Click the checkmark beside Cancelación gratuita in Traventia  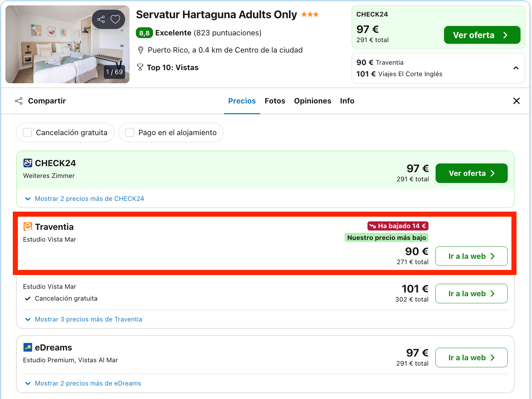28,299
